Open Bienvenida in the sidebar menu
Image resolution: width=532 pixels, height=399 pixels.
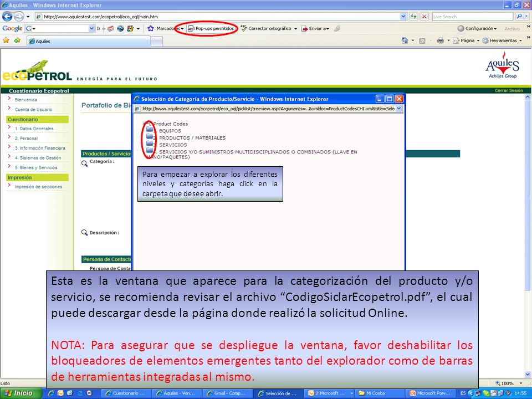(x=26, y=100)
